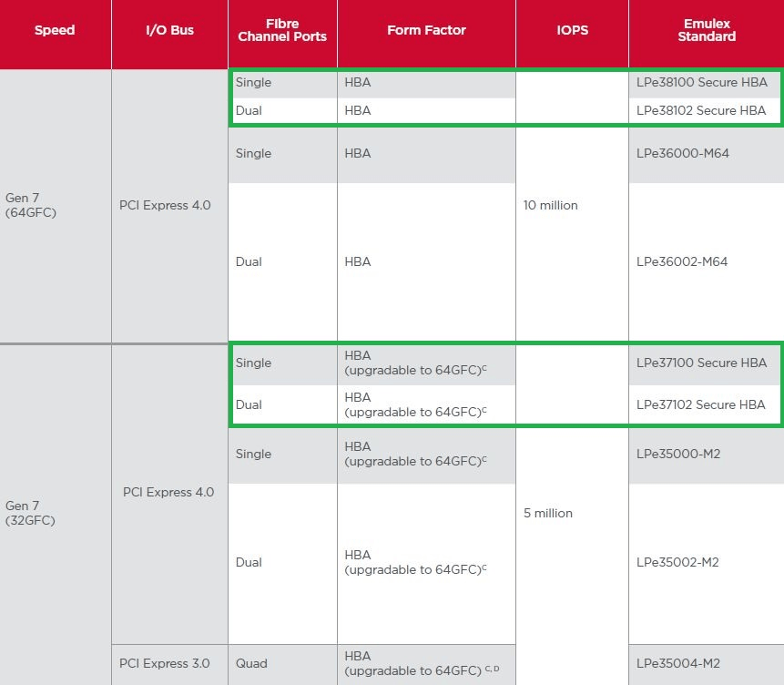
Task: Click the 10 million IOPS value
Action: pos(551,205)
